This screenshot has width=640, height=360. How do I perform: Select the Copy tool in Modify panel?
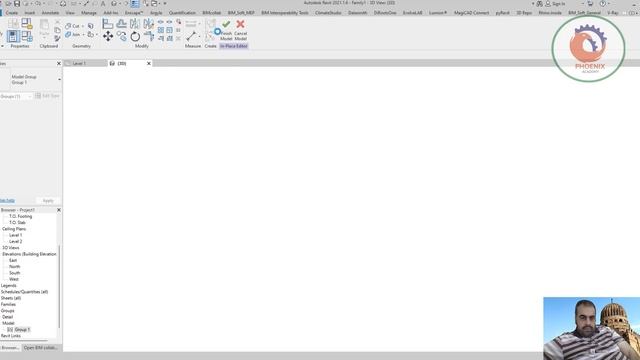tap(122, 36)
